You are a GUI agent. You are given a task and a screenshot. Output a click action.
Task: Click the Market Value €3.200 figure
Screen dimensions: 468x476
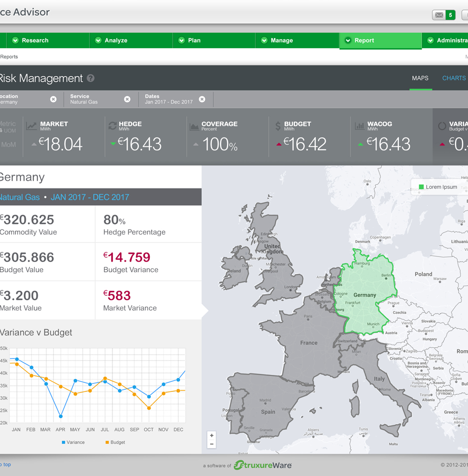19,296
